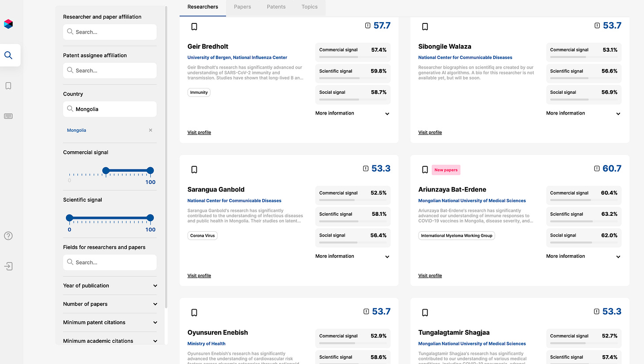
Task: Switch to the Patents tab
Action: pos(276,7)
